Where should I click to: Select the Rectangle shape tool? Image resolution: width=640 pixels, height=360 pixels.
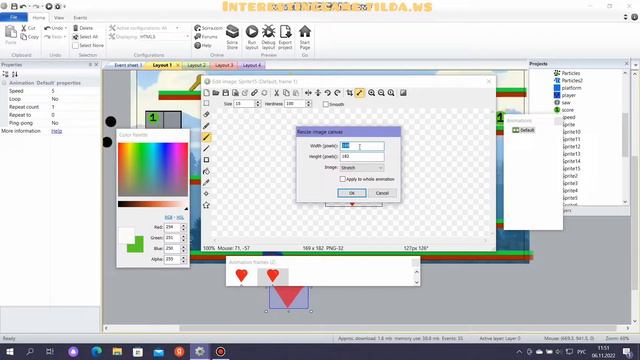click(x=207, y=160)
